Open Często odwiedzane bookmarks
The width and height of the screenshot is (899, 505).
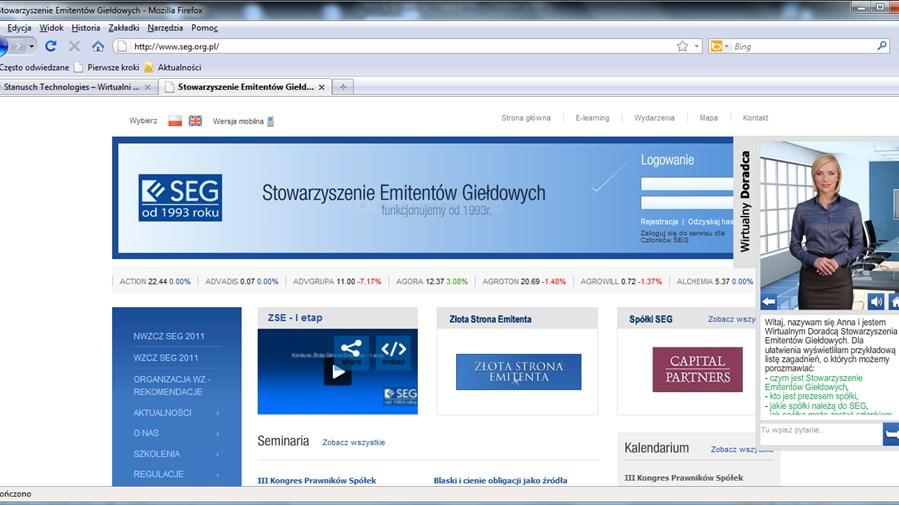click(34, 68)
